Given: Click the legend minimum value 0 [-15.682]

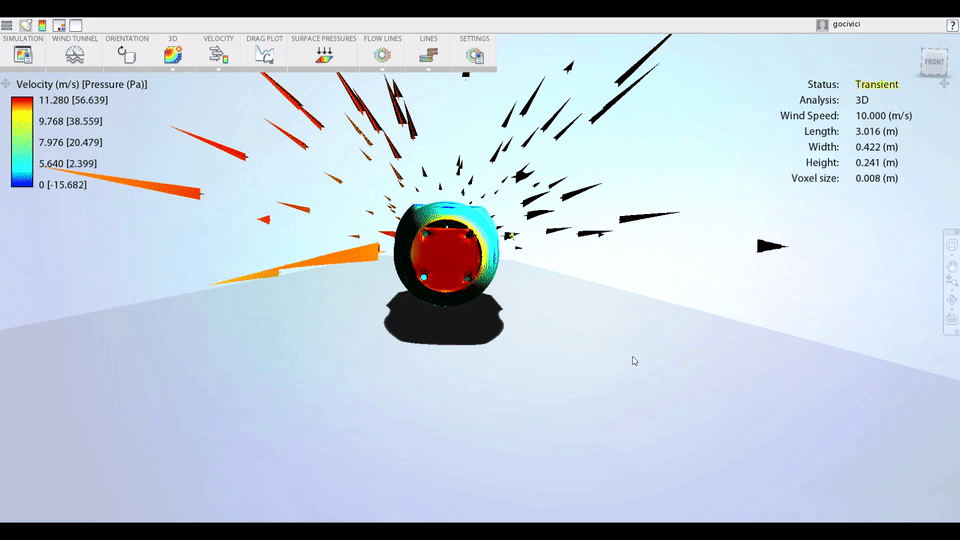Looking at the screenshot, I should (x=62, y=185).
